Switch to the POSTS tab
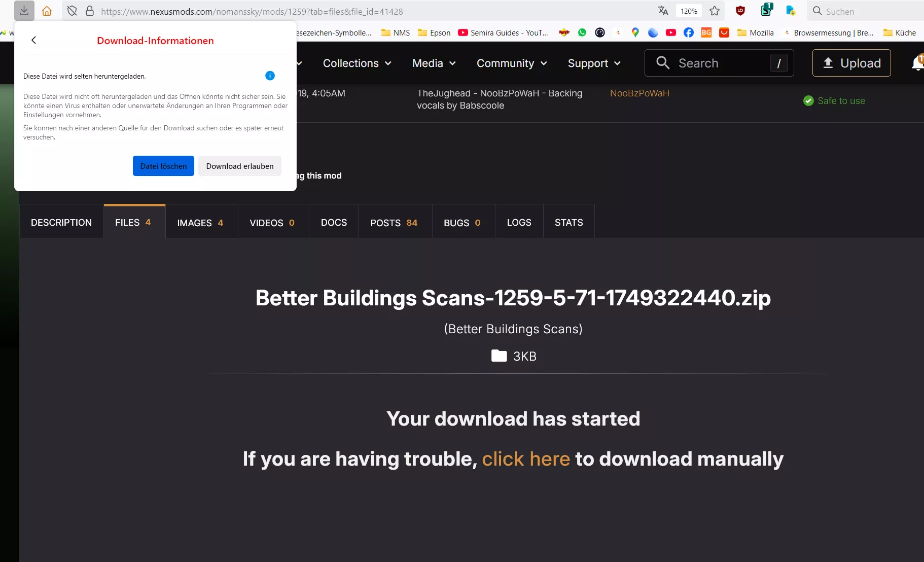924x562 pixels. [395, 222]
